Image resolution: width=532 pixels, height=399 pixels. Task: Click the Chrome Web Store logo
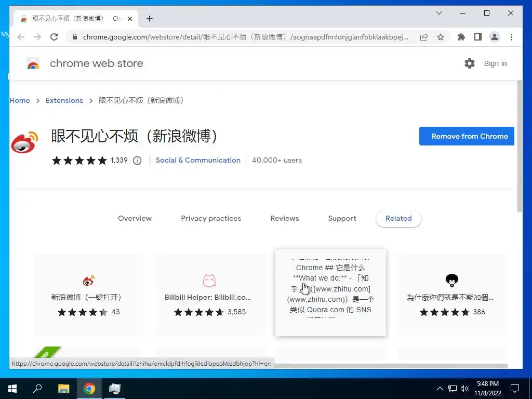[x=33, y=63]
